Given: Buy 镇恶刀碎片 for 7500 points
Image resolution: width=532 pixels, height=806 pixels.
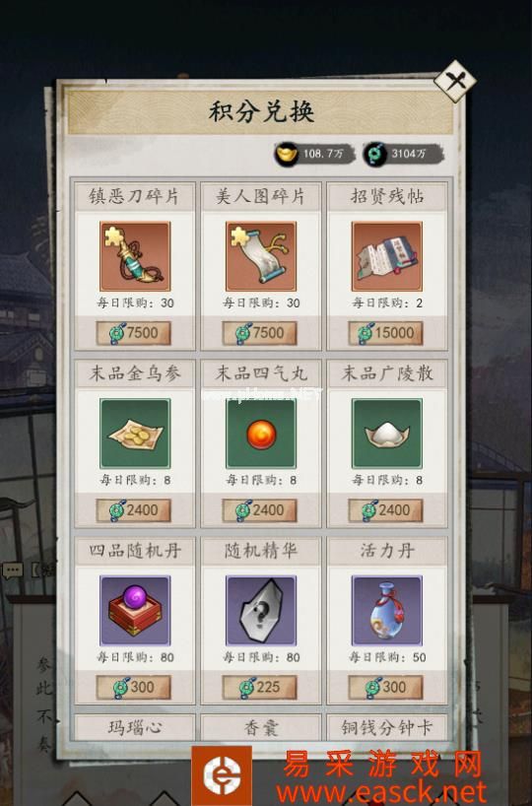Looking at the screenshot, I should tap(134, 333).
